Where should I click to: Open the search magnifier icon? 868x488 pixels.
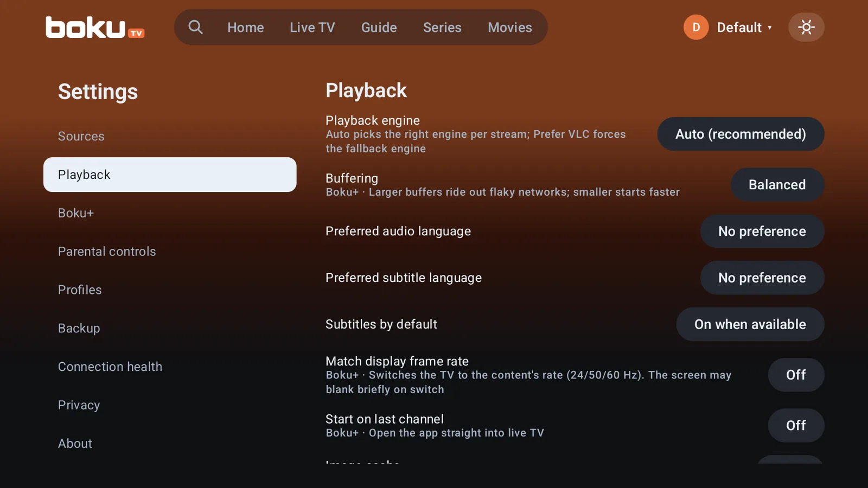click(x=195, y=27)
